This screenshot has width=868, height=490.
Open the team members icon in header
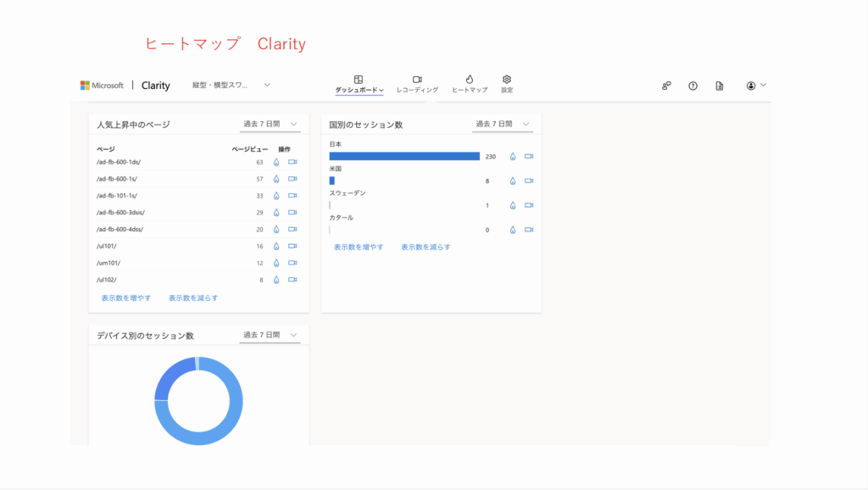tap(667, 86)
